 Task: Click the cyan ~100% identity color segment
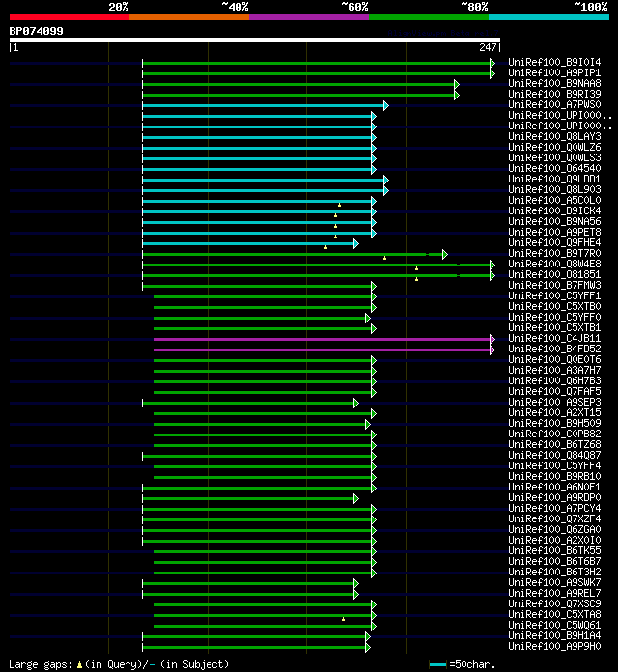pyautogui.click(x=549, y=17)
